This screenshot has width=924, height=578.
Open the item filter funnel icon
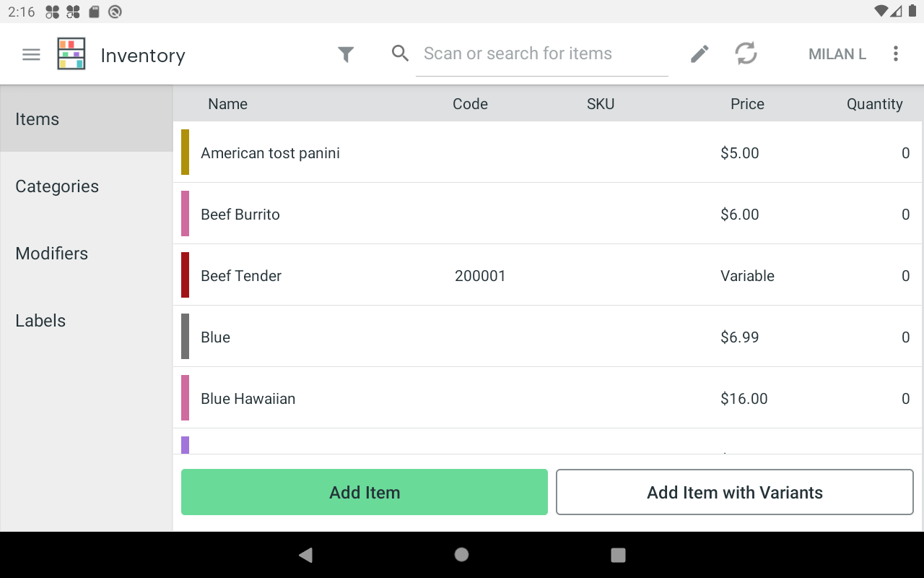click(346, 54)
